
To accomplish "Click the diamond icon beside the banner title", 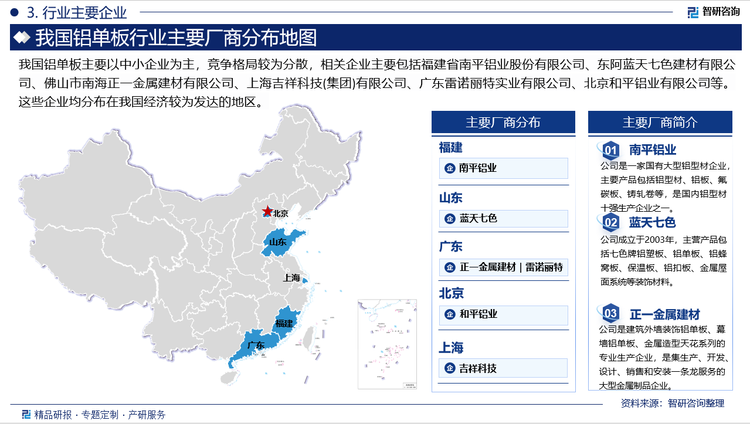I will (22, 37).
